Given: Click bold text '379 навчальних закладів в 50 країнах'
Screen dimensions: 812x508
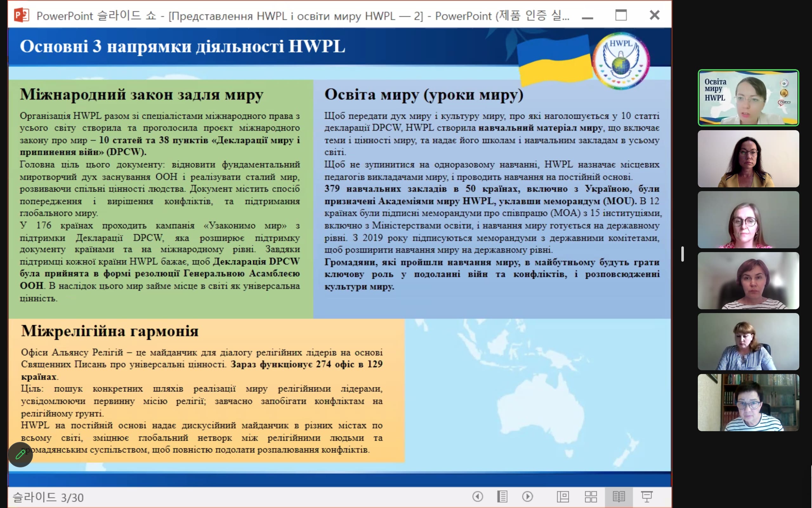Looking at the screenshot, I should point(422,189).
